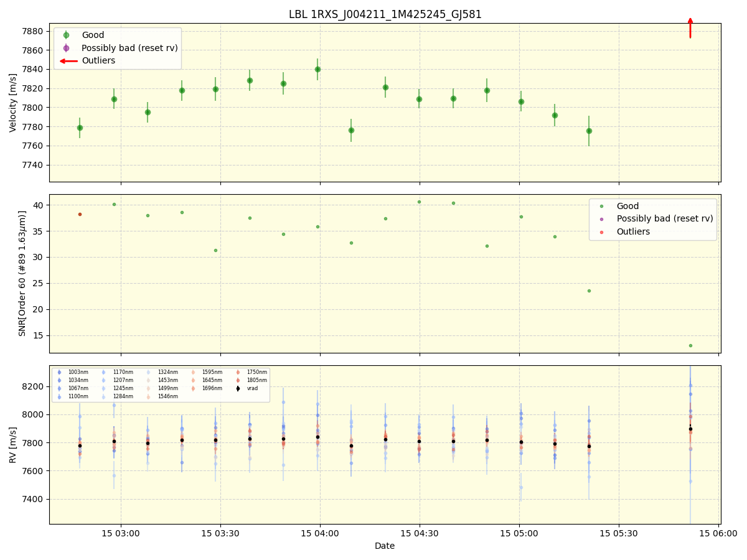Click the 8200 tick on the RV axis
This screenshot has width=747, height=560.
33,387
